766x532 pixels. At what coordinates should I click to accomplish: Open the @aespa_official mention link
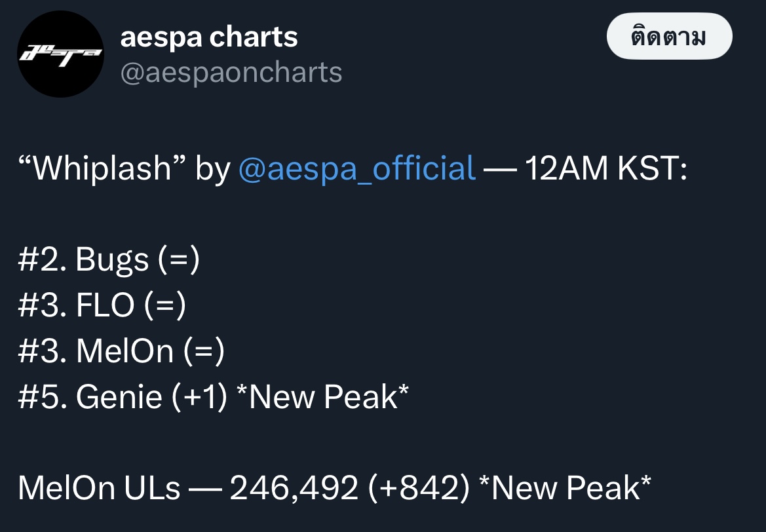pos(356,168)
